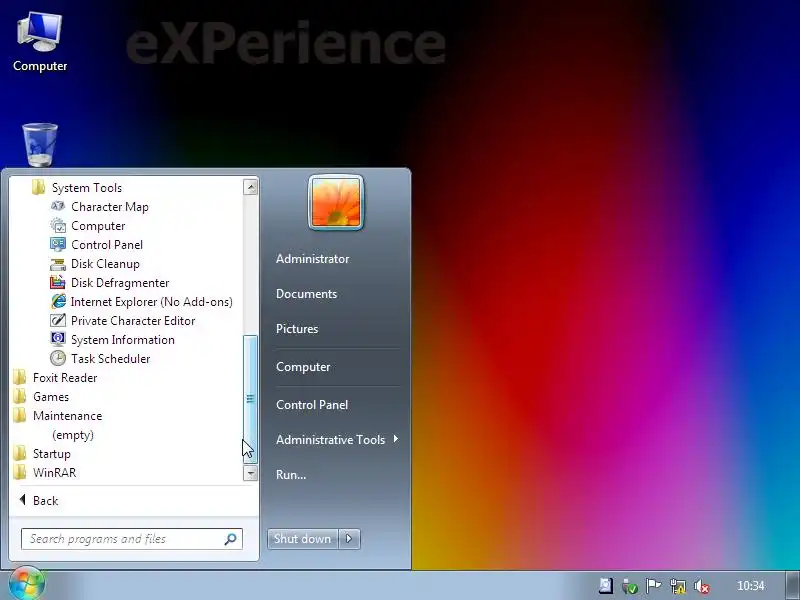Click the Search programs and files box
This screenshot has height=600, width=800.
click(132, 539)
